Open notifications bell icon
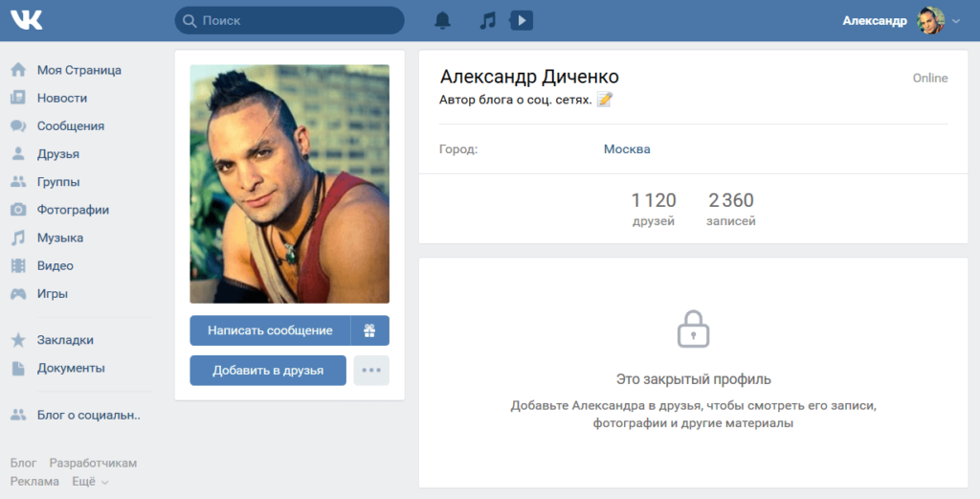This screenshot has height=499, width=980. (442, 21)
